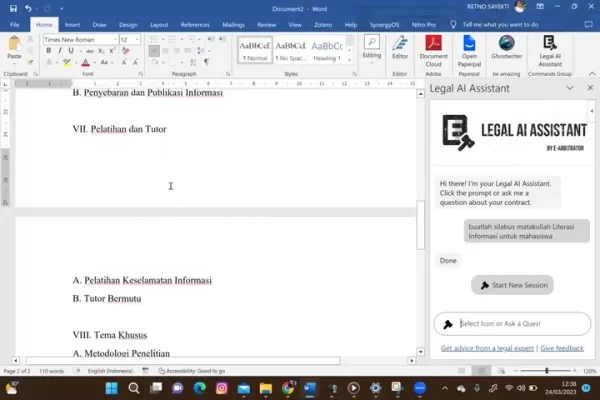600x400 pixels.
Task: Increase the paragraph indent
Action: [x=222, y=39]
